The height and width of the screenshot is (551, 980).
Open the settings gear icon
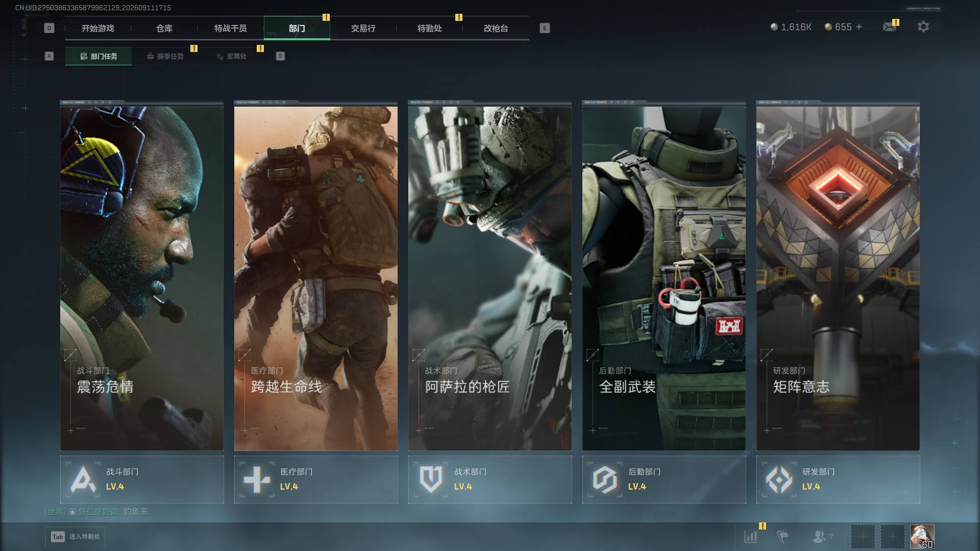pyautogui.click(x=923, y=27)
